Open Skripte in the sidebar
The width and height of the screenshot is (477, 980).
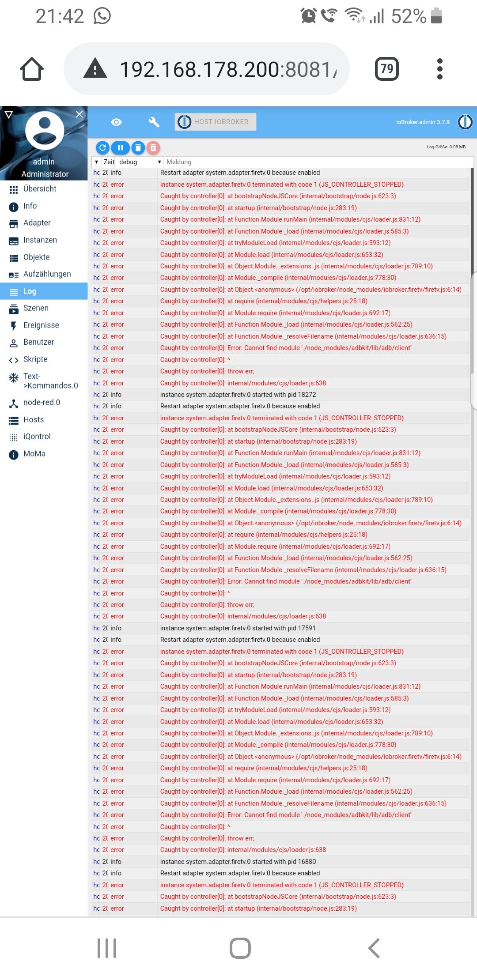tap(44, 359)
